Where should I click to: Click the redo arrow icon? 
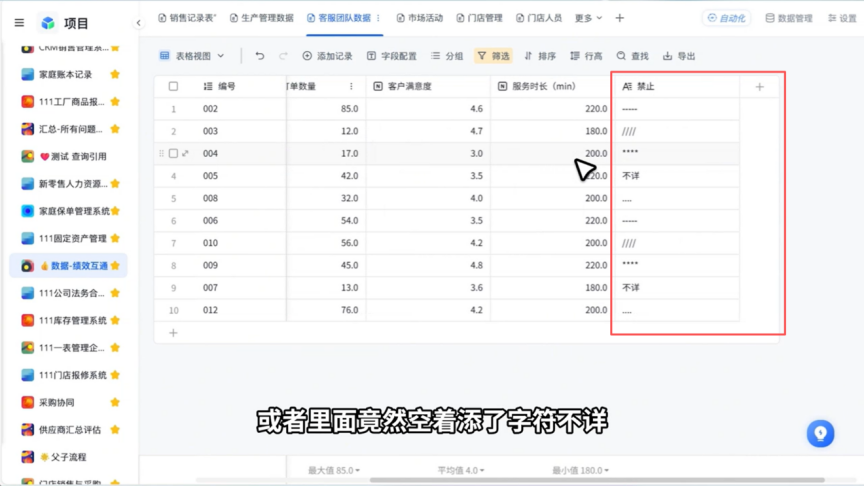[x=283, y=56]
